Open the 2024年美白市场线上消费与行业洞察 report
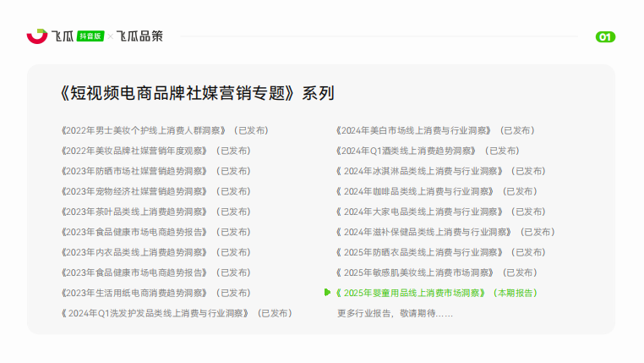 (412, 130)
